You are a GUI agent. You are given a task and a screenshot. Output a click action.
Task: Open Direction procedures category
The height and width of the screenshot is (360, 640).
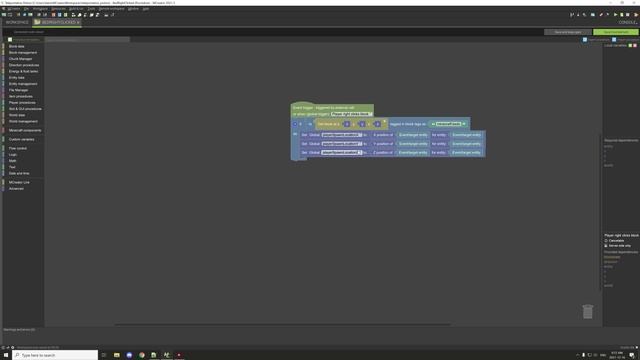pos(24,65)
